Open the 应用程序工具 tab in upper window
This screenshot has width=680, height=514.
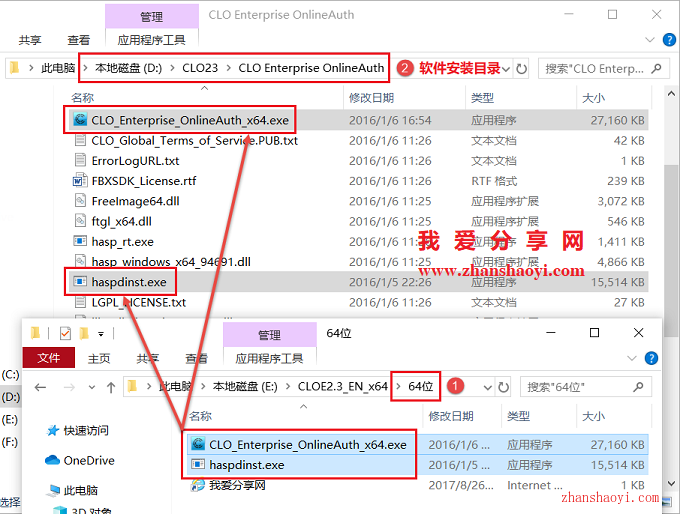tap(152, 40)
